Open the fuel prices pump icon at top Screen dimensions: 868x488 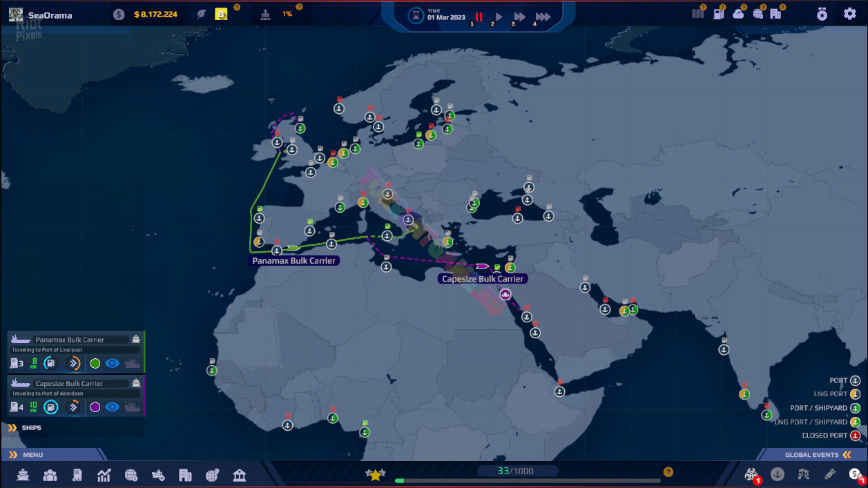pyautogui.click(x=719, y=14)
